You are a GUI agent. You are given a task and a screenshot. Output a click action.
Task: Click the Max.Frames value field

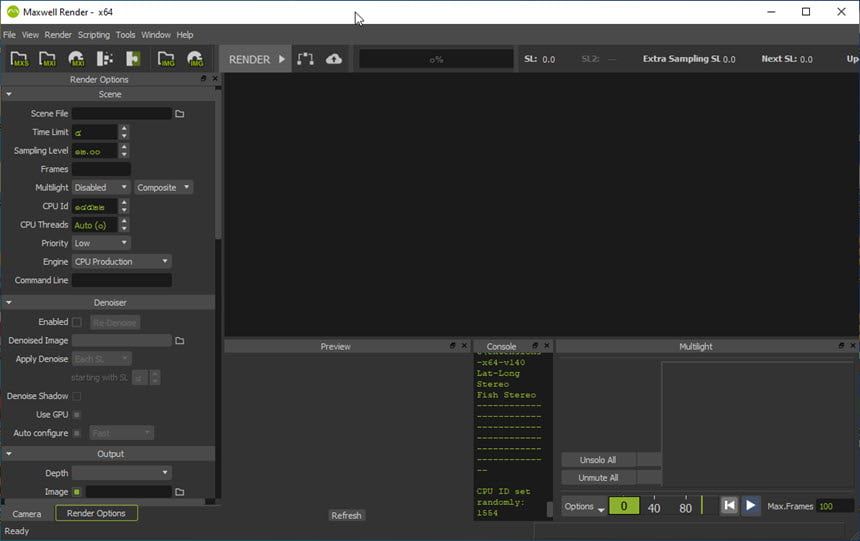834,506
